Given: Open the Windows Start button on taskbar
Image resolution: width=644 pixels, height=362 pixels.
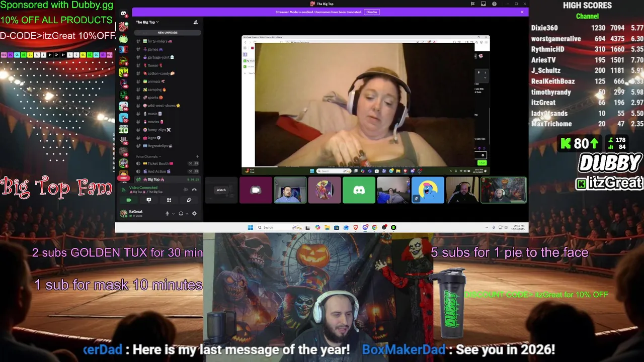Looking at the screenshot, I should (x=251, y=227).
